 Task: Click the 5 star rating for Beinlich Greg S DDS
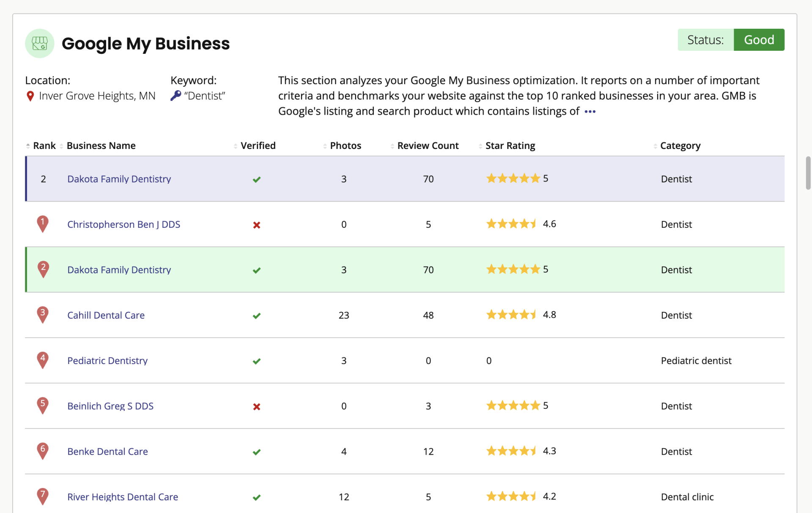[x=517, y=405]
